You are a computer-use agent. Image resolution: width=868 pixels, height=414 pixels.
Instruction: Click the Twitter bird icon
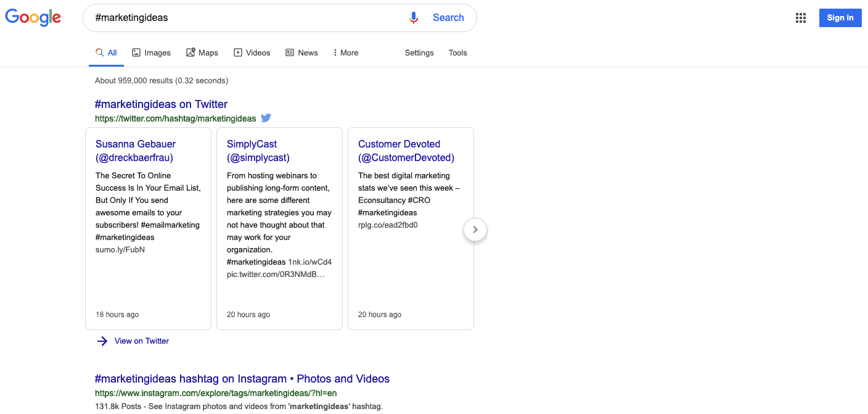266,118
